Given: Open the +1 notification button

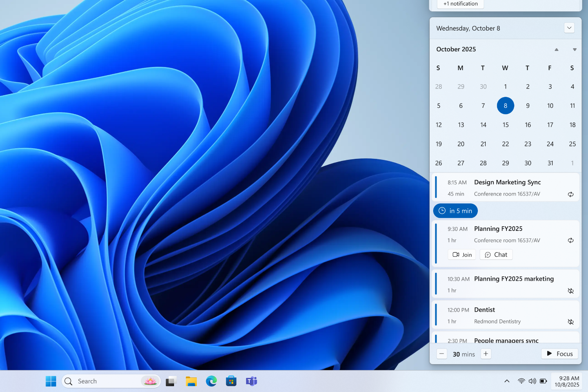Looking at the screenshot, I should [461, 4].
